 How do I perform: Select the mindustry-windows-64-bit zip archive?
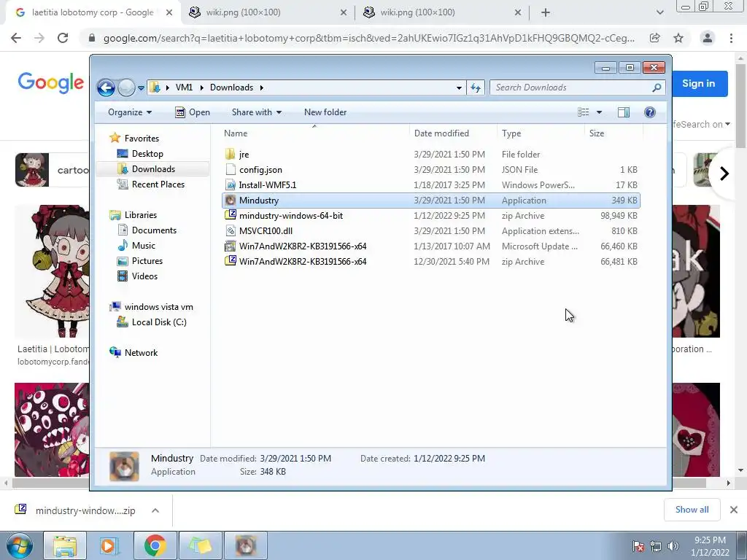(430, 216)
